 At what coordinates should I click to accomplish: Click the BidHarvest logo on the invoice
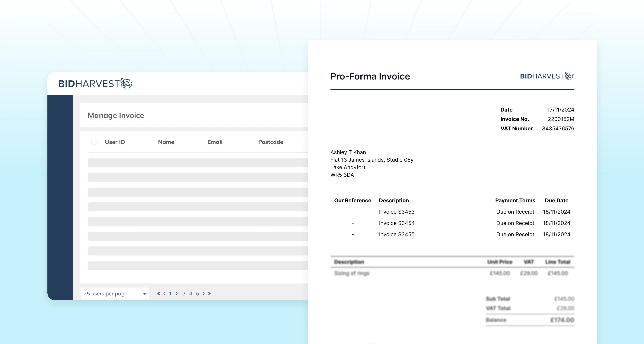point(547,76)
